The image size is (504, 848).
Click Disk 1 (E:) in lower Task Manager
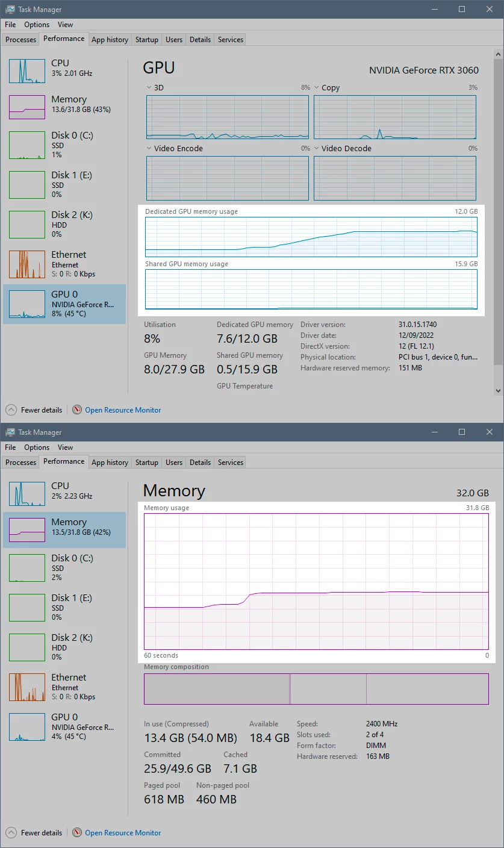pyautogui.click(x=64, y=608)
